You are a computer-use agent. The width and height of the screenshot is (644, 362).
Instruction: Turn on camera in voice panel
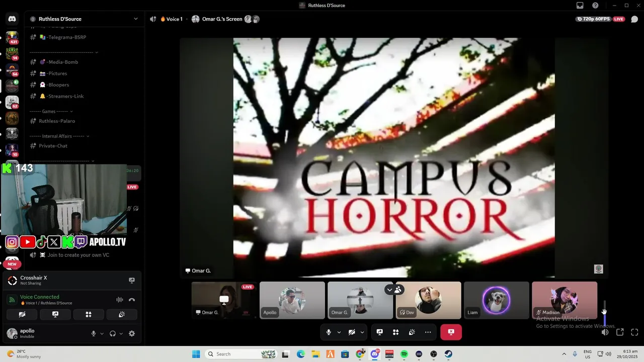22,314
